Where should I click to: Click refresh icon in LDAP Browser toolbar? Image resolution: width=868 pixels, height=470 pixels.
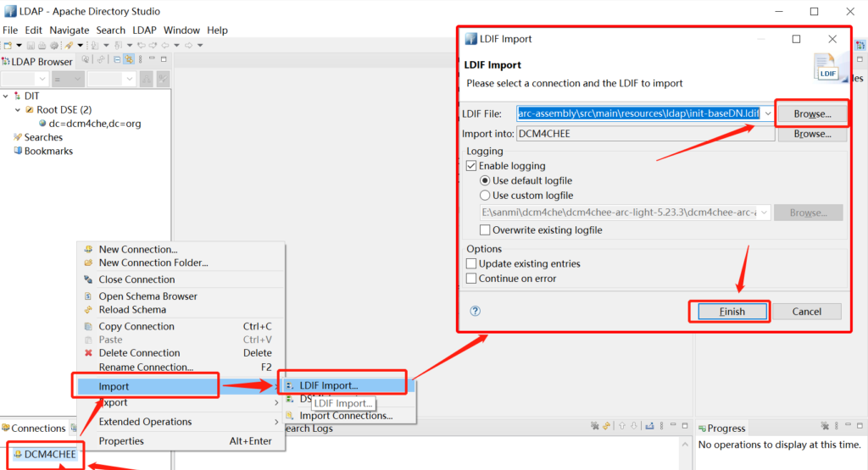101,59
